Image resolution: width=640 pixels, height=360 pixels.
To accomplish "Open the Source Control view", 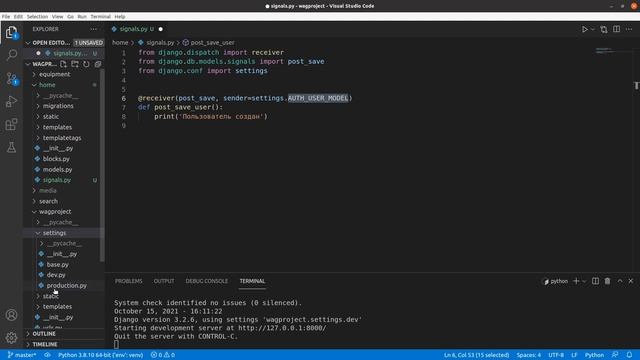I will coord(11,78).
